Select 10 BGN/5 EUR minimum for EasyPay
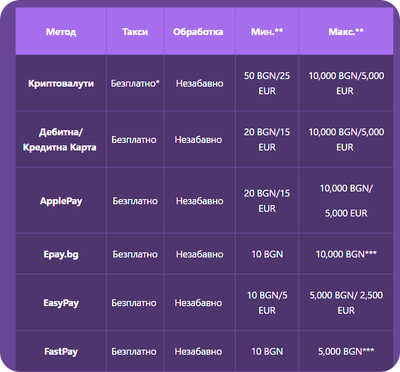This screenshot has width=400, height=372. tap(267, 303)
